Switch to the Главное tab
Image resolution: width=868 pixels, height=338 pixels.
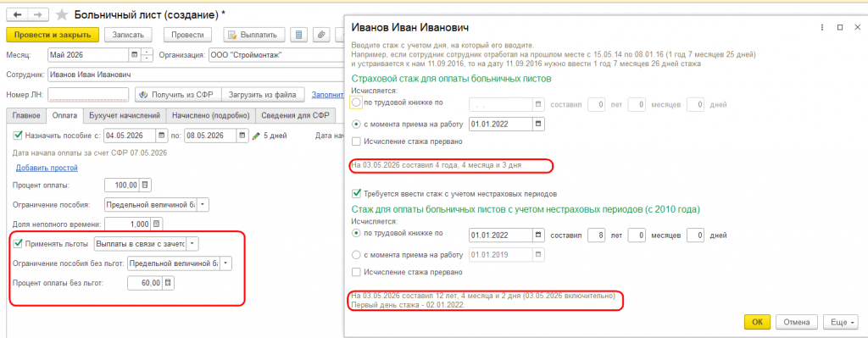[x=25, y=115]
